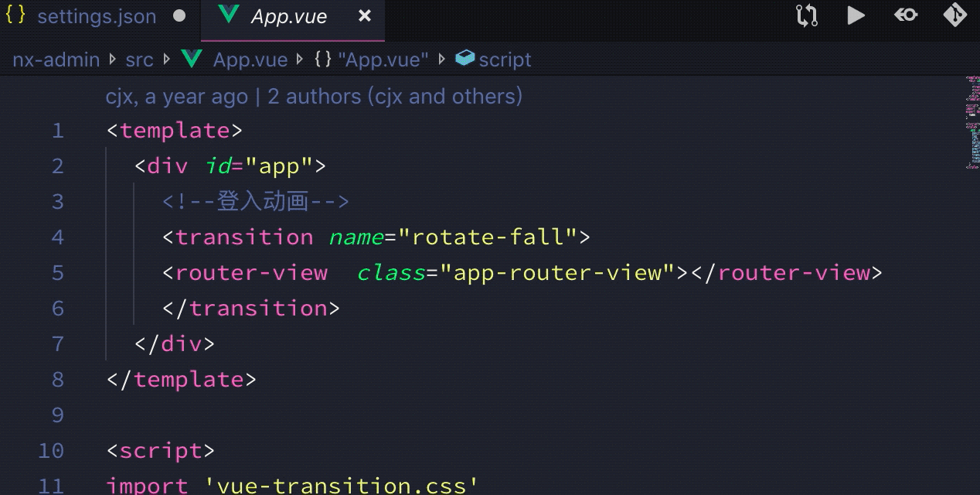Open the "App.vue" symbol breadcrumb dropdown

[x=372, y=60]
